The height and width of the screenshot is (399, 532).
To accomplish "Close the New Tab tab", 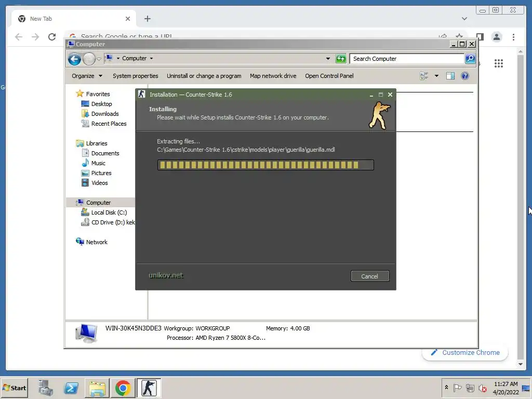I will [x=128, y=19].
